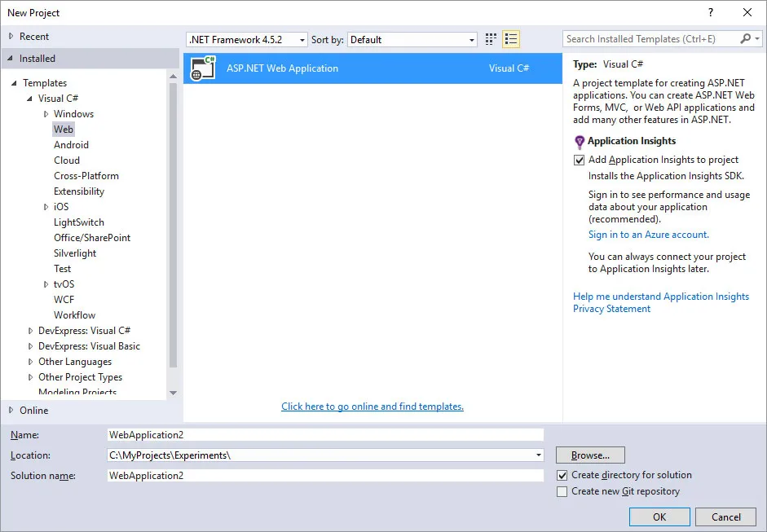Select the Cloud category

point(67,160)
